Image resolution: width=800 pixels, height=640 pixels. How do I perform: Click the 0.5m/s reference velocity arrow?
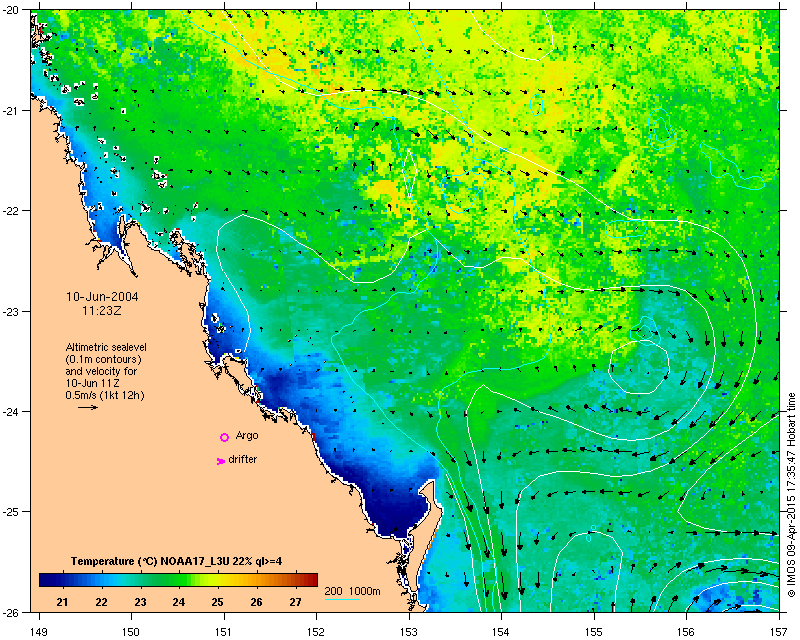(88, 407)
